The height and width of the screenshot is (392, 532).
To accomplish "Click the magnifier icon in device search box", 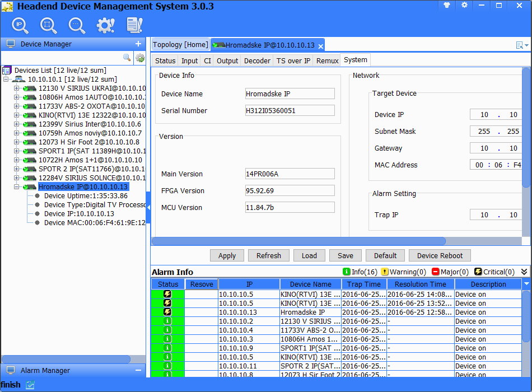I will pos(127,58).
